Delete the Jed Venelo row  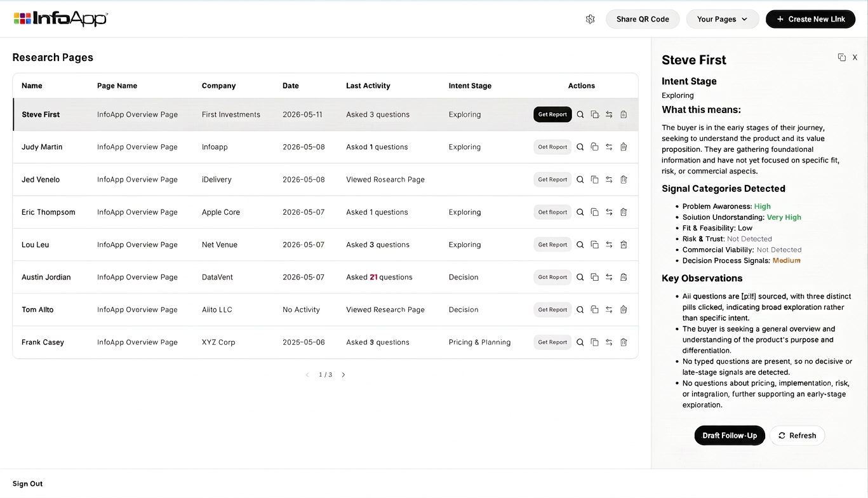tap(624, 179)
